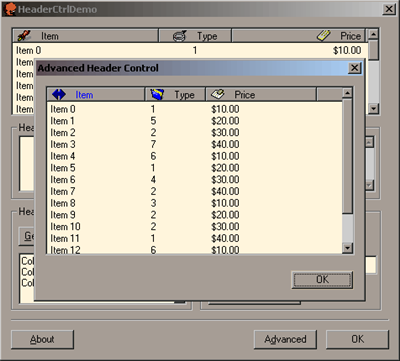Screen dimensions: 400x361
Task: Click the dialog list scroll up arrow
Action: (348, 93)
